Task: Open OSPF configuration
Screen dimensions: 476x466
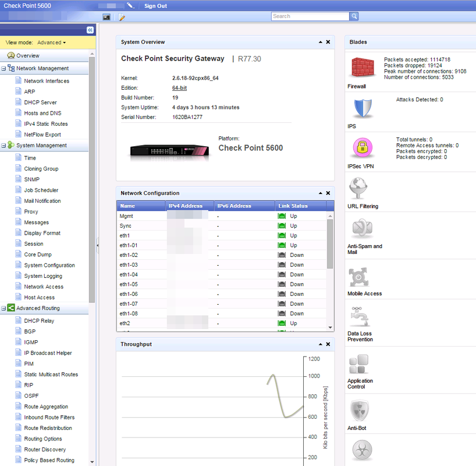Action: (31, 396)
